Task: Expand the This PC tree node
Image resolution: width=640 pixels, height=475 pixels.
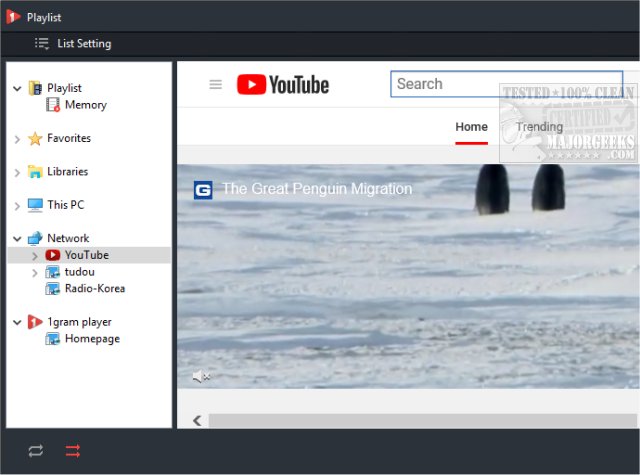Action: 17,206
